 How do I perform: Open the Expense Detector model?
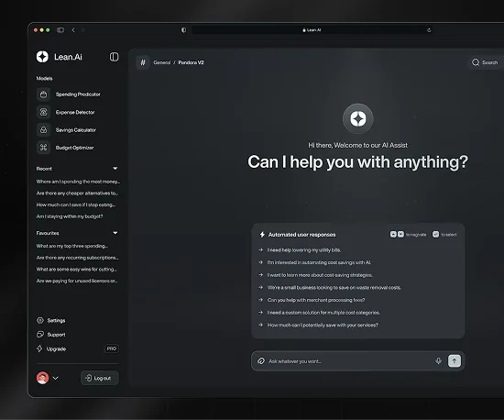click(x=66, y=112)
